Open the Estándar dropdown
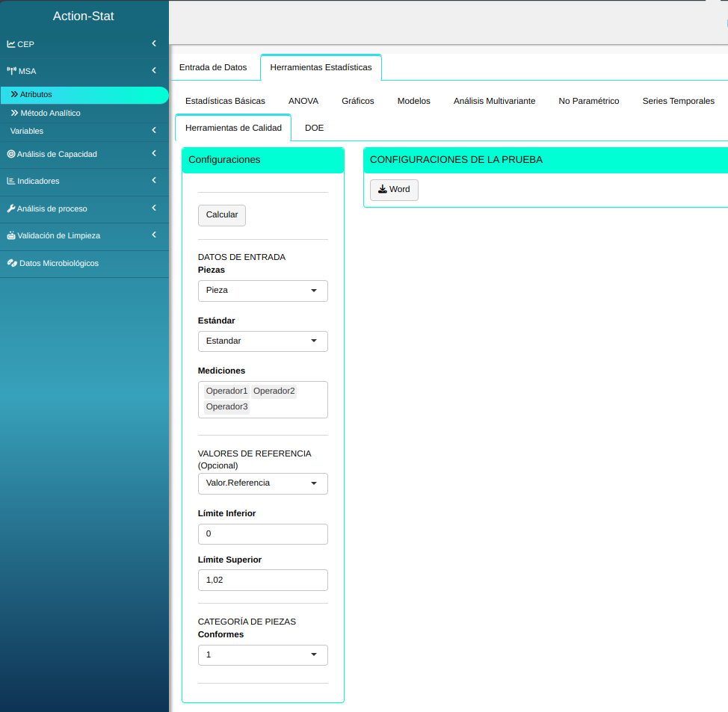The image size is (728, 712). 262,341
